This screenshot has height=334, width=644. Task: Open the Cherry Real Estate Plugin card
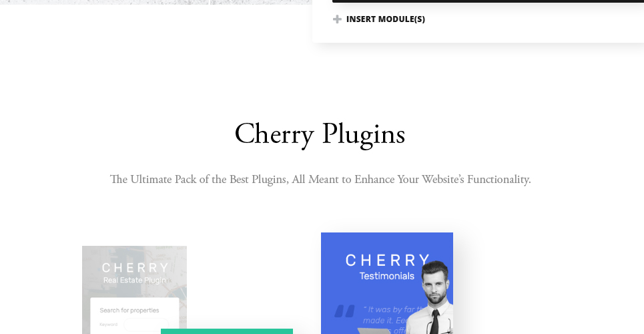click(x=134, y=290)
